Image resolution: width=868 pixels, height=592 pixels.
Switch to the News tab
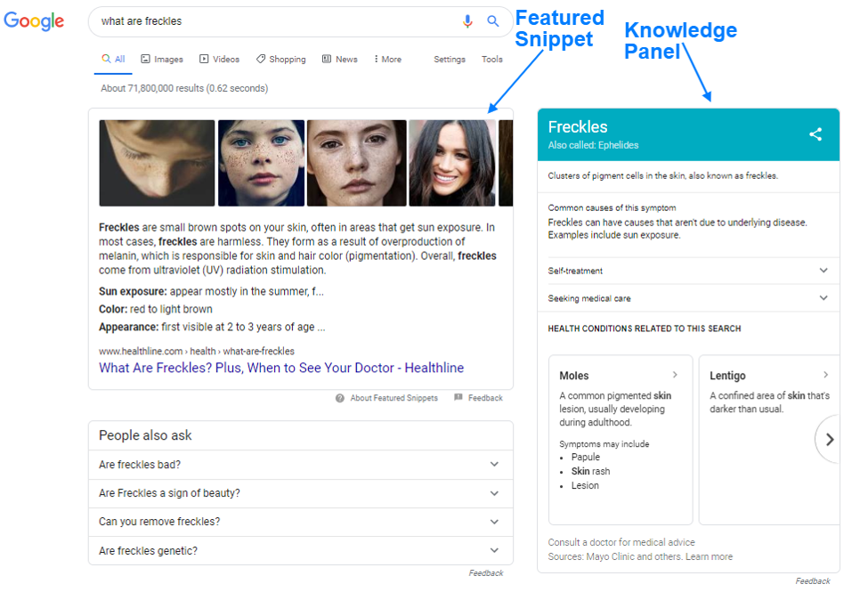click(339, 60)
